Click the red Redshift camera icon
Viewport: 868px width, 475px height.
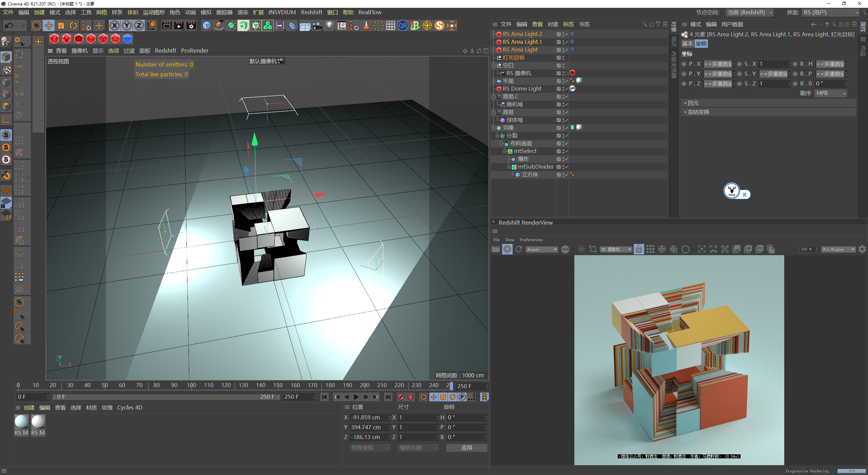[79, 39]
